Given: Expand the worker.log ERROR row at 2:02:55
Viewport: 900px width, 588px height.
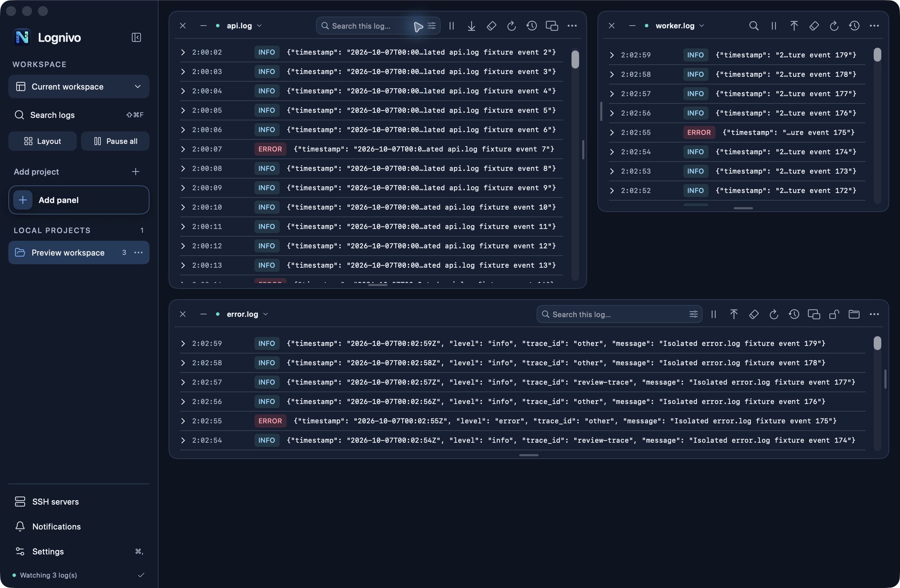Looking at the screenshot, I should pyautogui.click(x=611, y=132).
